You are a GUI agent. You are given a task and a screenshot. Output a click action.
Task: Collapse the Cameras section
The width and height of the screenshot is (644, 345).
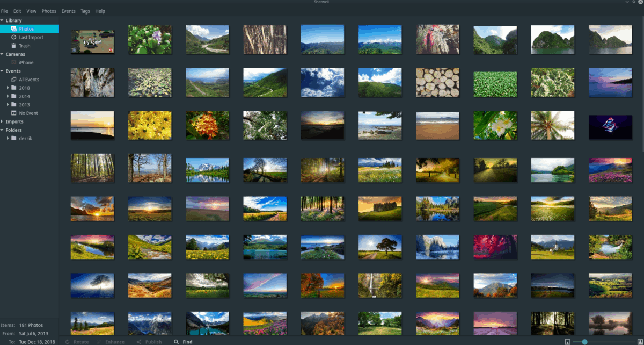click(2, 54)
